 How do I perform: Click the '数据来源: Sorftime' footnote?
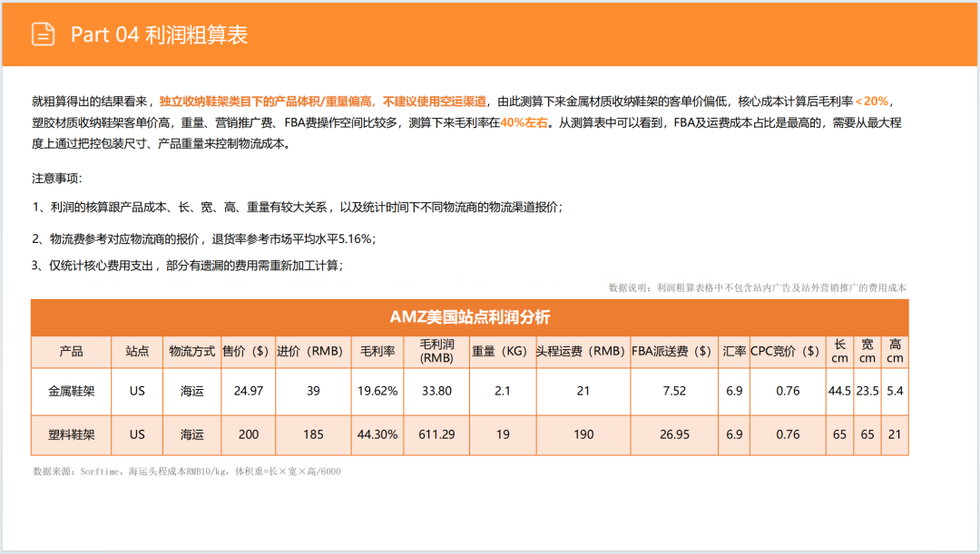[x=186, y=471]
